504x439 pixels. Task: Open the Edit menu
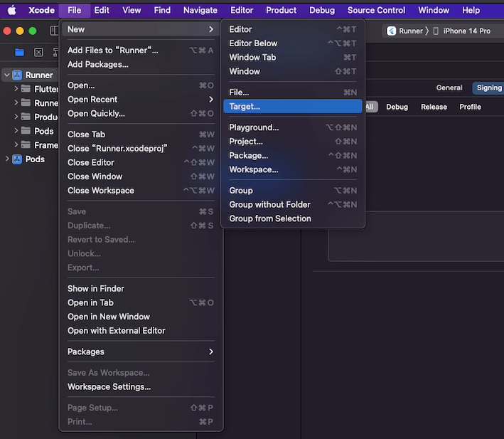102,10
